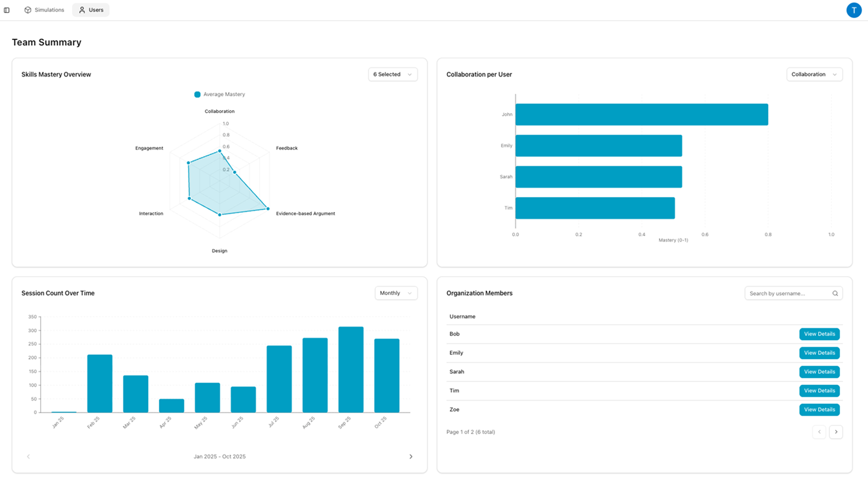The image size is (868, 489).
Task: Open the 6 Selected skills dropdown
Action: click(392, 75)
